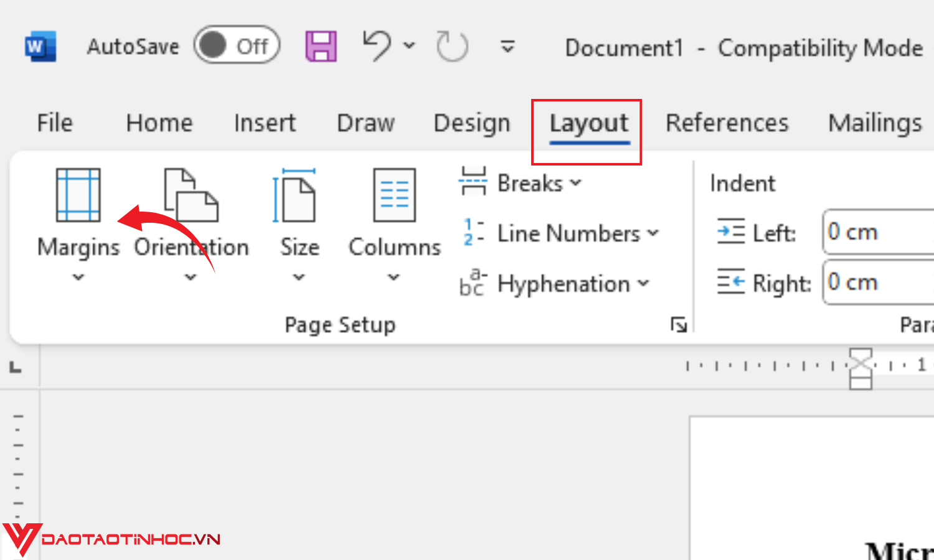
Task: Open the Line Numbers dropdown
Action: (653, 233)
